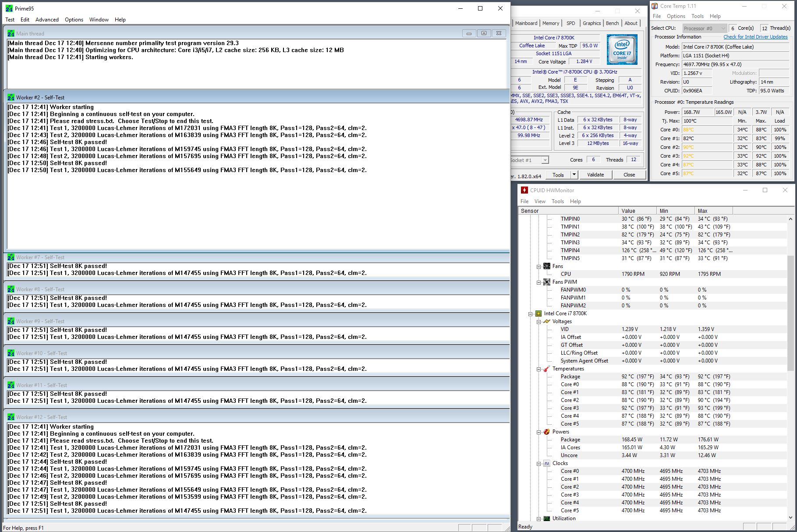Click the Value column header in HWMonitor
Viewport: 797px width, 532px height.
coord(638,211)
